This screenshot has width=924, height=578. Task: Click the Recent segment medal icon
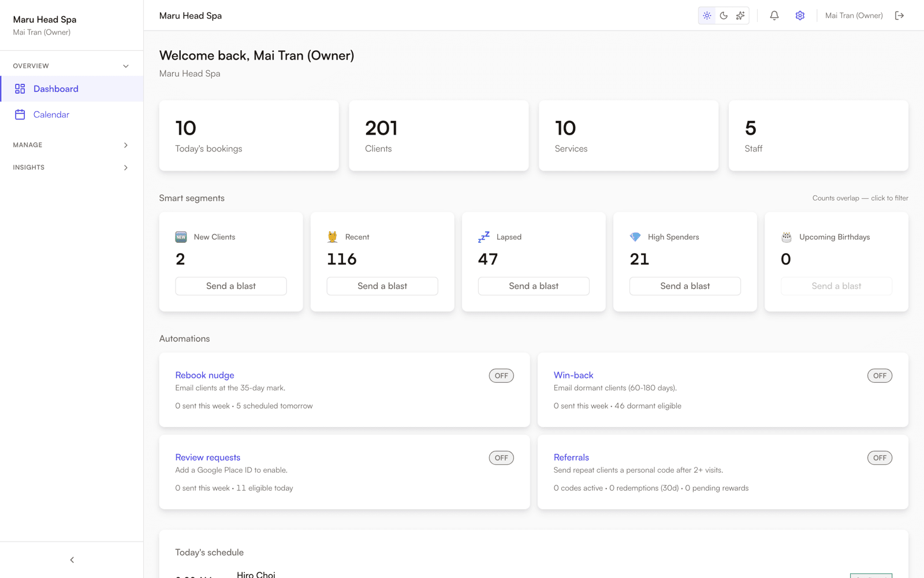(x=333, y=237)
